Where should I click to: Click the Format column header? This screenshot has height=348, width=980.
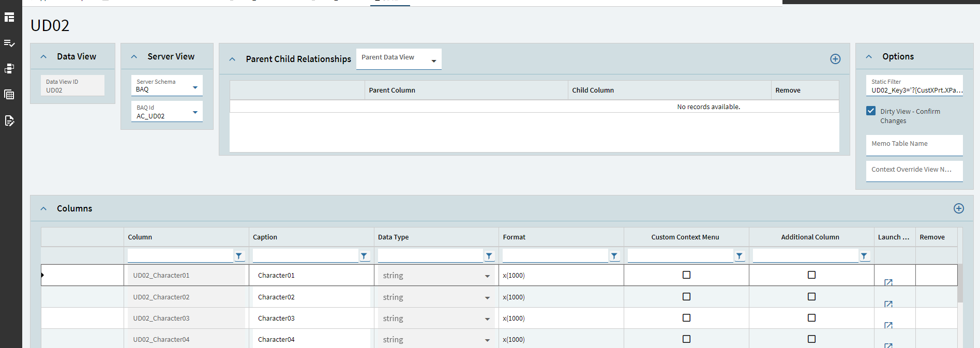pyautogui.click(x=514, y=237)
